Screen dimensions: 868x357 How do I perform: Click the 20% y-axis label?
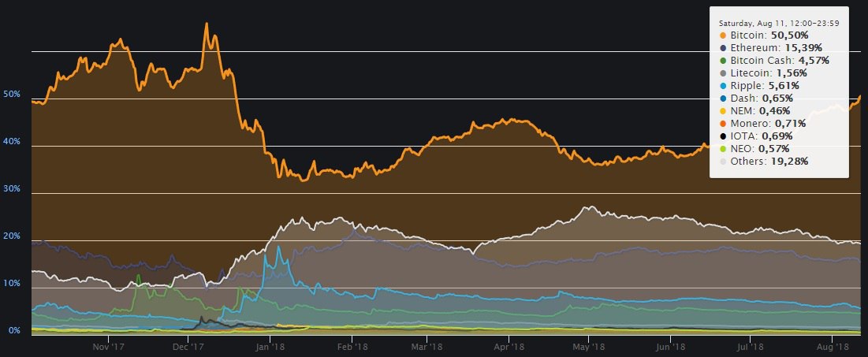(12, 236)
